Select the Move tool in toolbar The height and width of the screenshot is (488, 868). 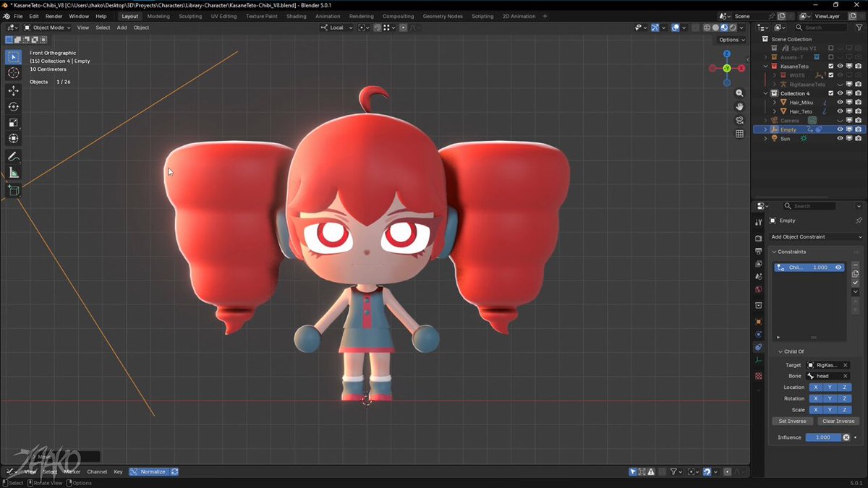tap(13, 90)
